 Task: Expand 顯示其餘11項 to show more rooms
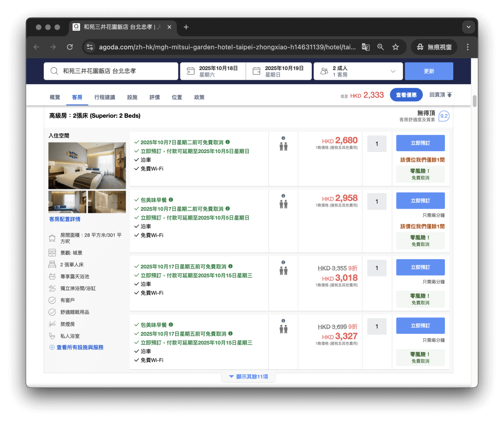pos(248,376)
